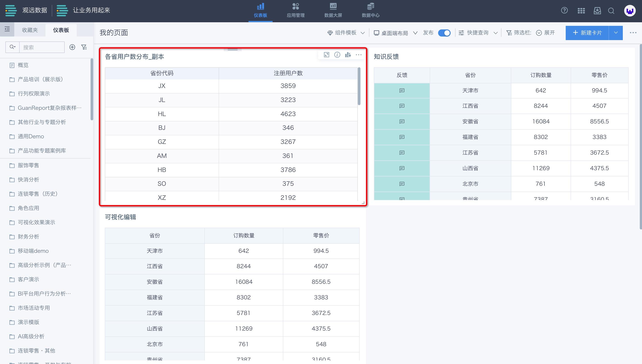
Task: Focus the sidebar 搜索 input field
Action: coord(42,47)
